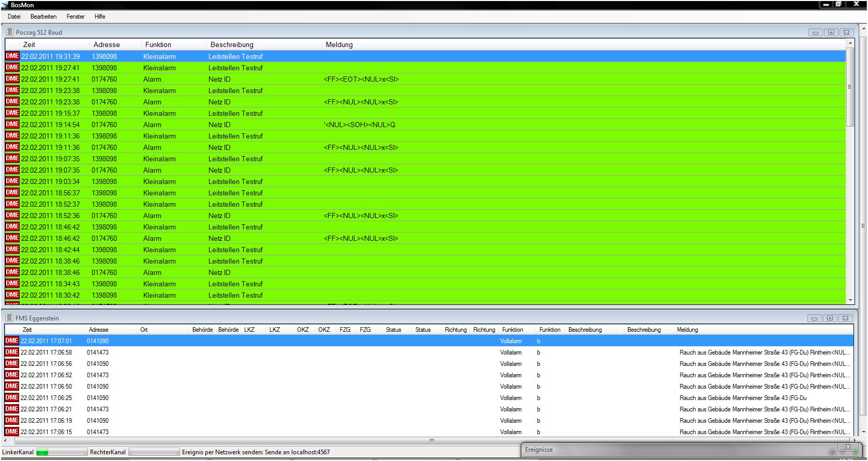Click the FMS list horizontal scrollbar
Viewport: 868px width, 461px height.
431,440
